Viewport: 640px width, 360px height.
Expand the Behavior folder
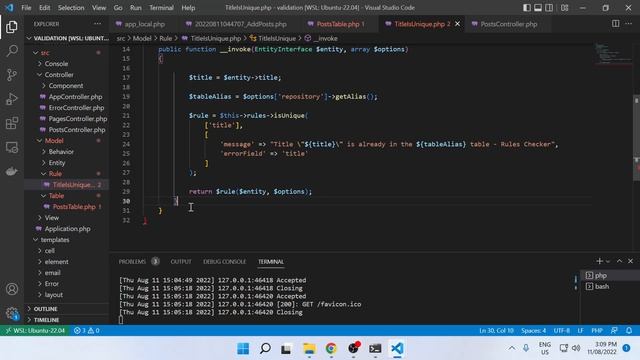coord(61,152)
